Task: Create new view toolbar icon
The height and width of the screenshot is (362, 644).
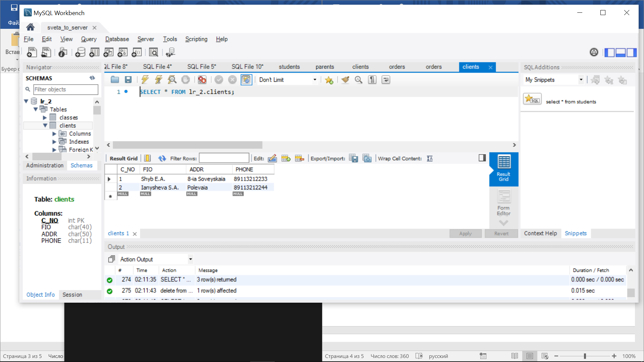Action: click(x=108, y=52)
